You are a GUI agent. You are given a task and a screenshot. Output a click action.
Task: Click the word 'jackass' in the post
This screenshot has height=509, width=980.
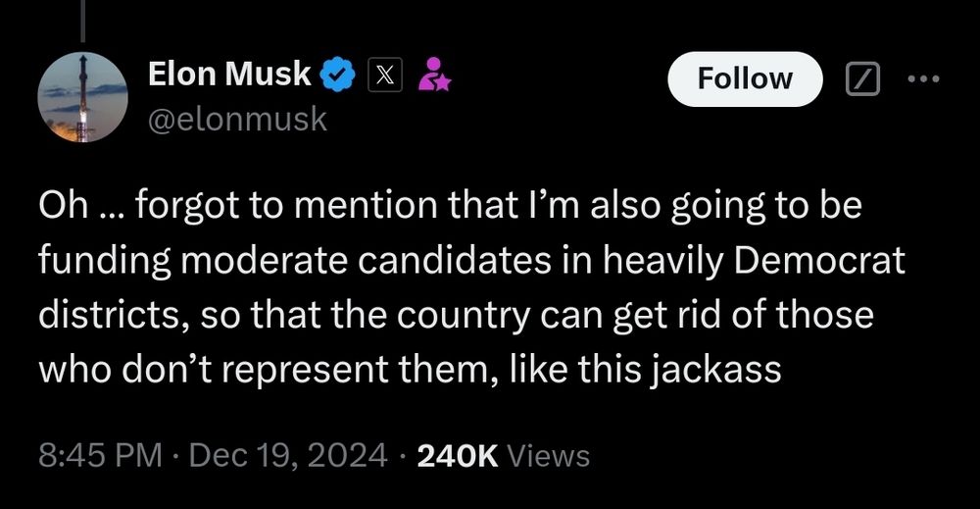tap(715, 369)
